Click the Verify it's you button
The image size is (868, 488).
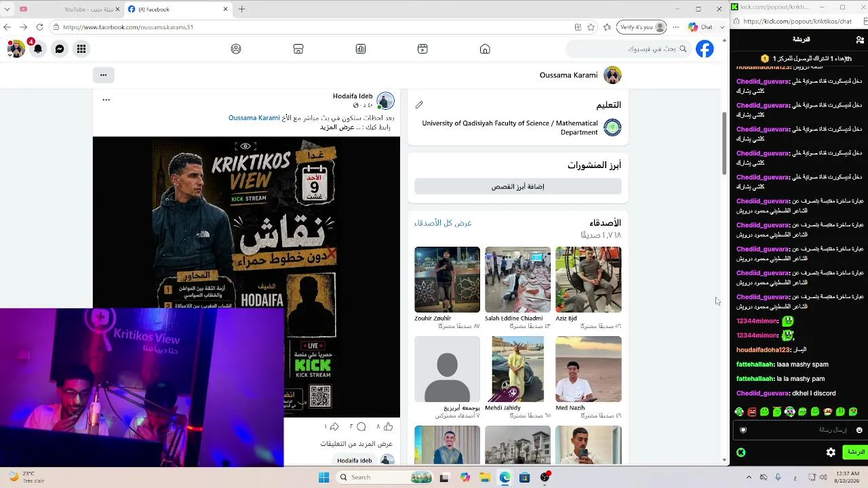coord(642,27)
